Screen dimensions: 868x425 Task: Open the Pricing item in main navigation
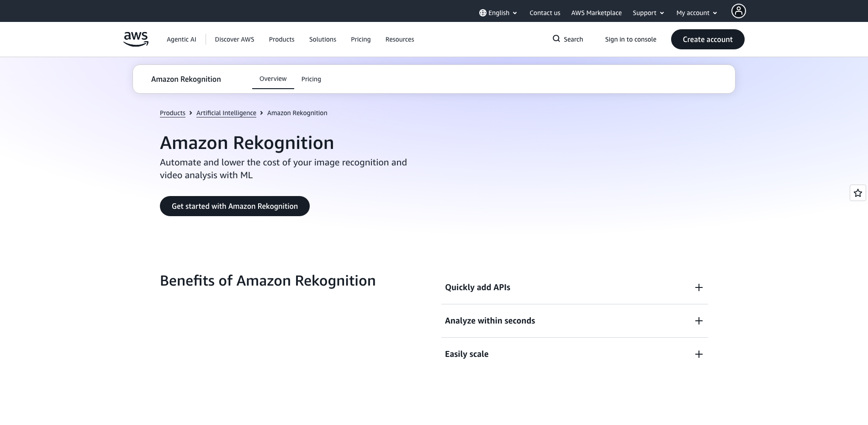click(360, 39)
